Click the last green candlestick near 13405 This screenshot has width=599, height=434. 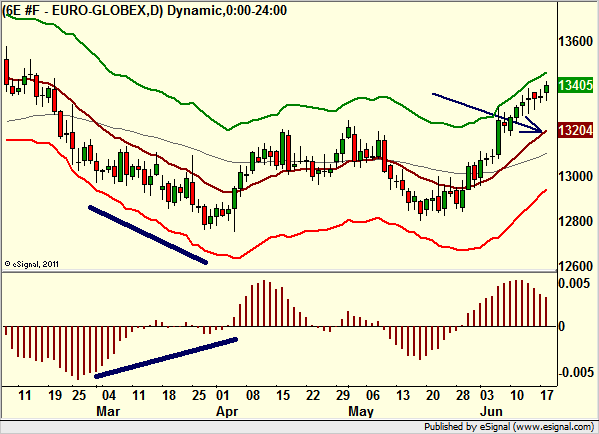point(547,89)
